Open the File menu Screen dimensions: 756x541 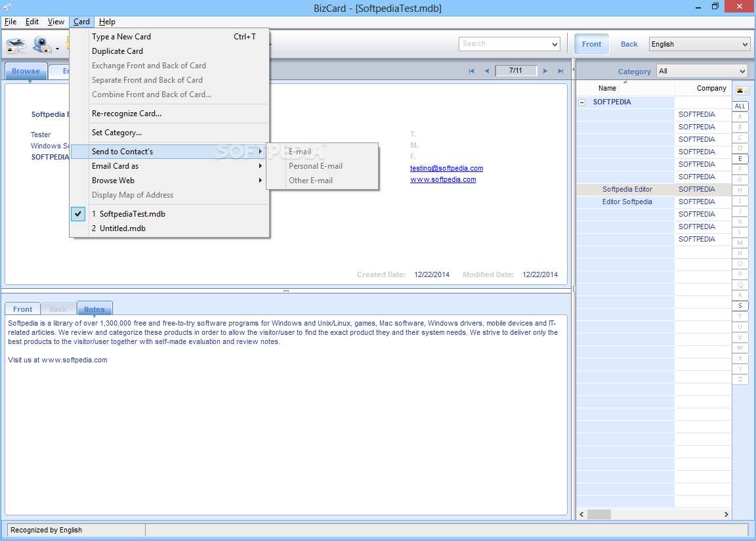10,22
